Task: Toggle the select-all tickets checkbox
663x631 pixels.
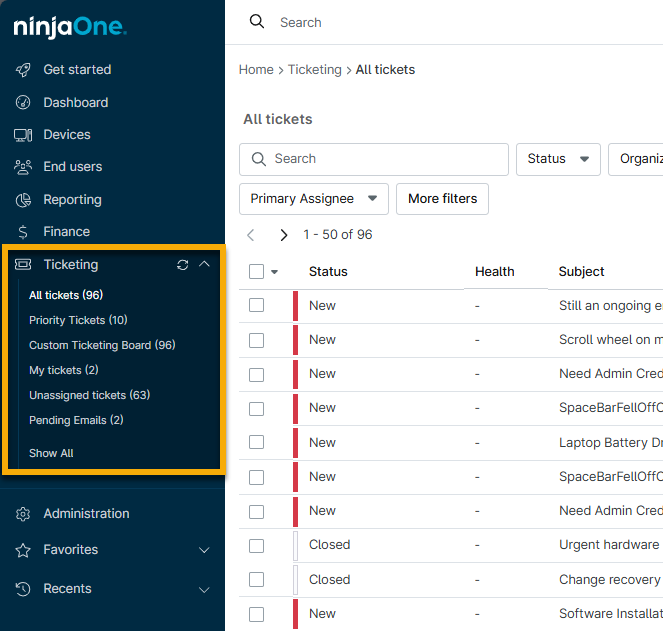Action: coord(256,272)
